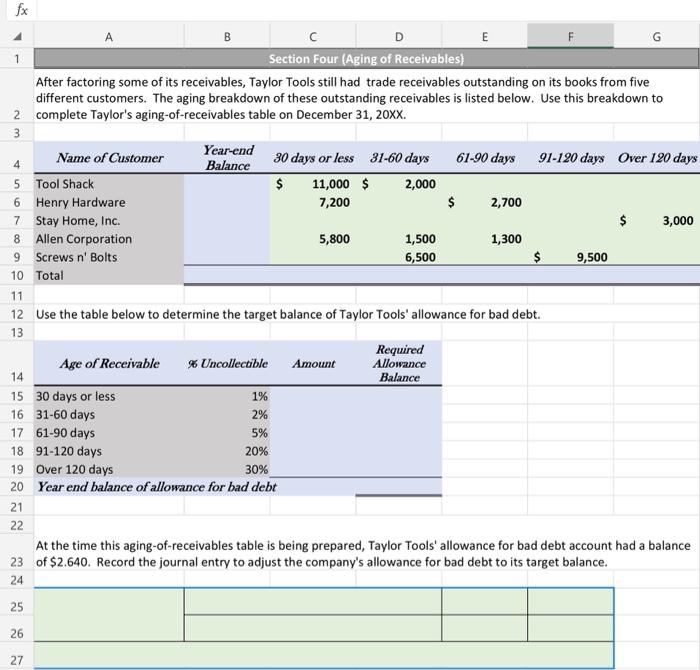Click the 1,300 value cell

[485, 239]
